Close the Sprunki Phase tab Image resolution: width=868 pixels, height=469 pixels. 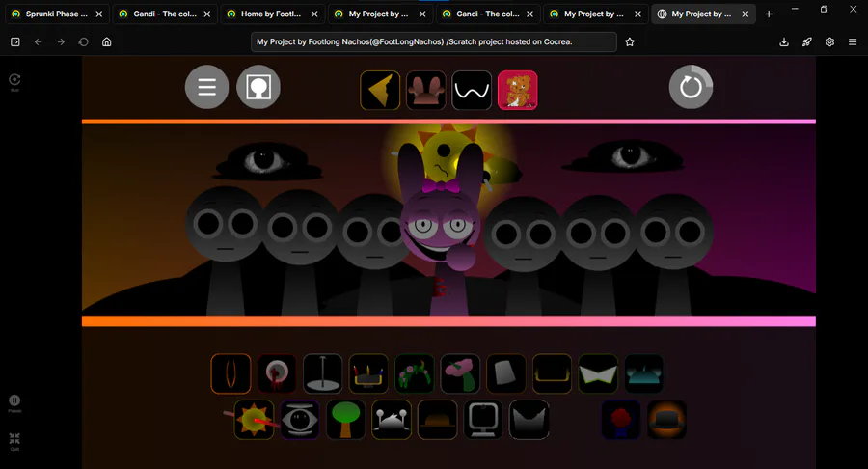point(99,14)
